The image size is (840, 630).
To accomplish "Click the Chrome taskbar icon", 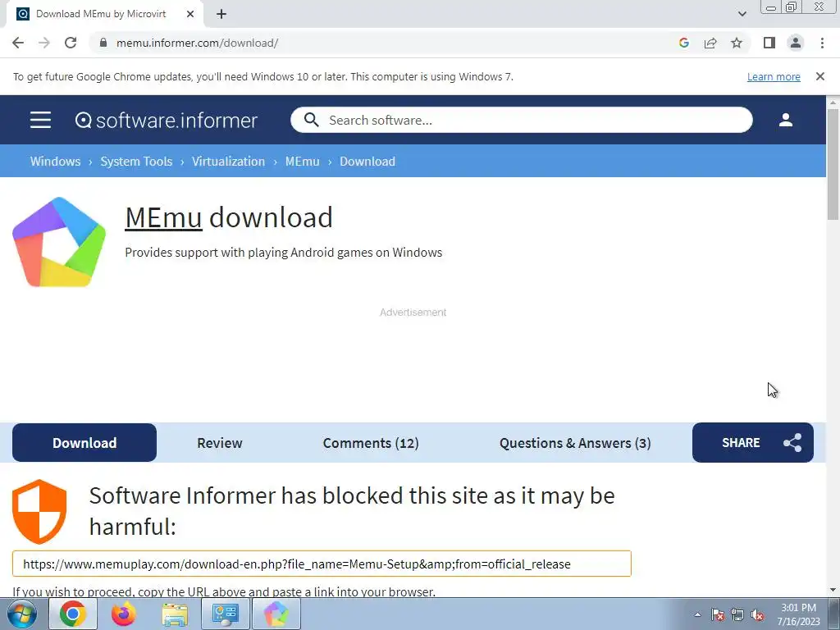I will tap(73, 614).
